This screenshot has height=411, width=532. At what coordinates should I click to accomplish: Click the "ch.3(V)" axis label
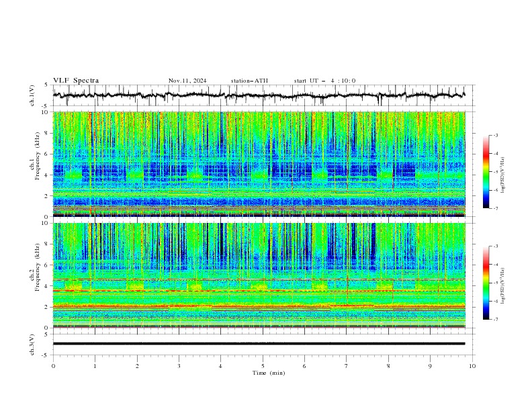[32, 345]
